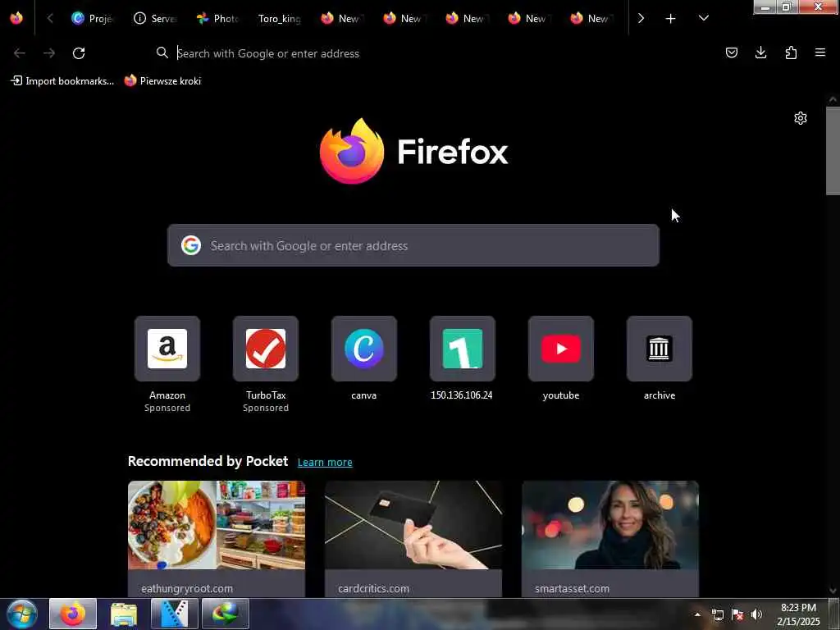This screenshot has width=840, height=630.
Task: Open the taskbar clock showing 8:23 PM
Action: (798, 614)
